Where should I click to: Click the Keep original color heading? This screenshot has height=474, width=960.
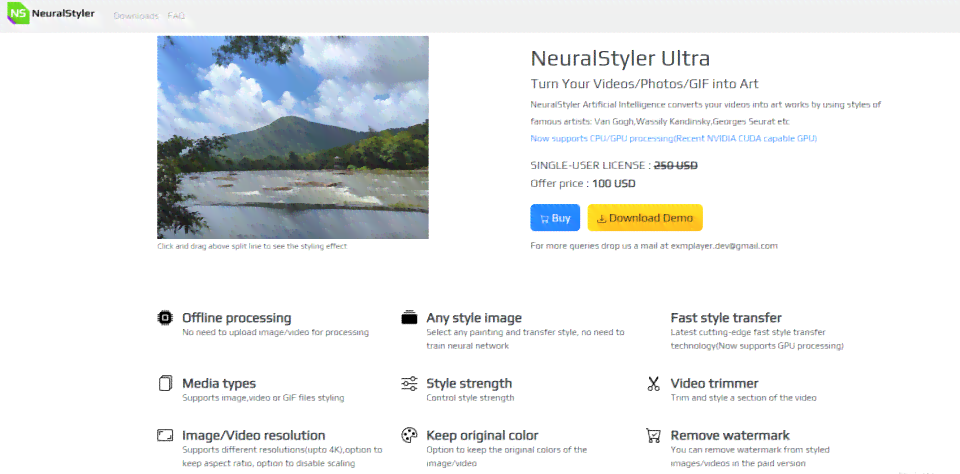[x=482, y=435]
